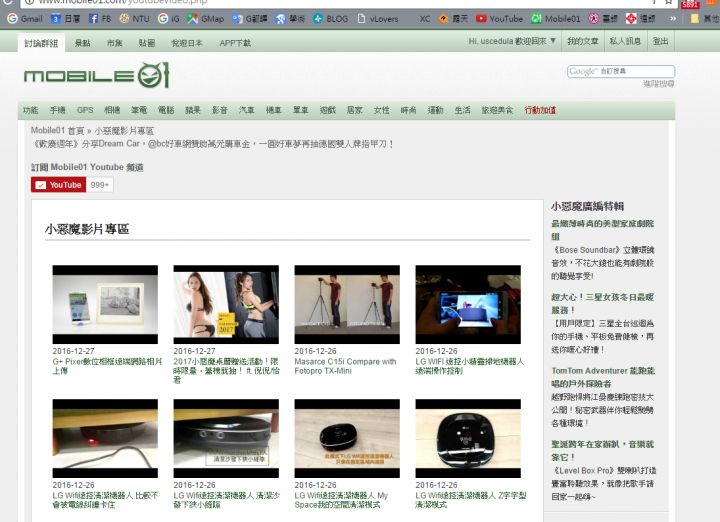Viewport: 720px width, 522px height.
Task: Expand the uscedula welcome-back user dropdown
Action: [x=512, y=41]
